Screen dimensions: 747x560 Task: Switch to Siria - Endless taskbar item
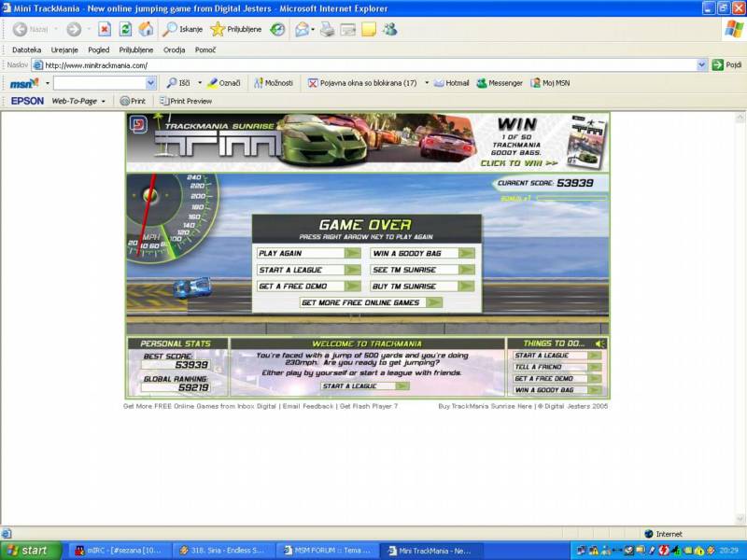pos(223,551)
